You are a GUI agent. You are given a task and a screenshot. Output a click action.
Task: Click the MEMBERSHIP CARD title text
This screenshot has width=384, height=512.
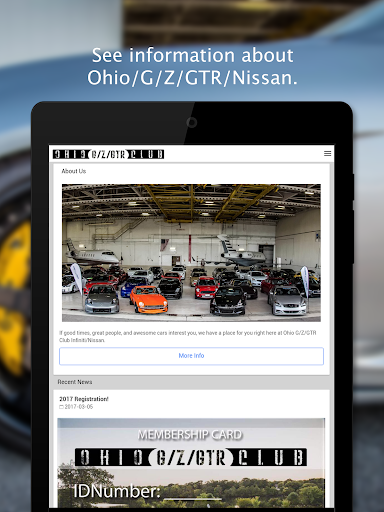[190, 435]
